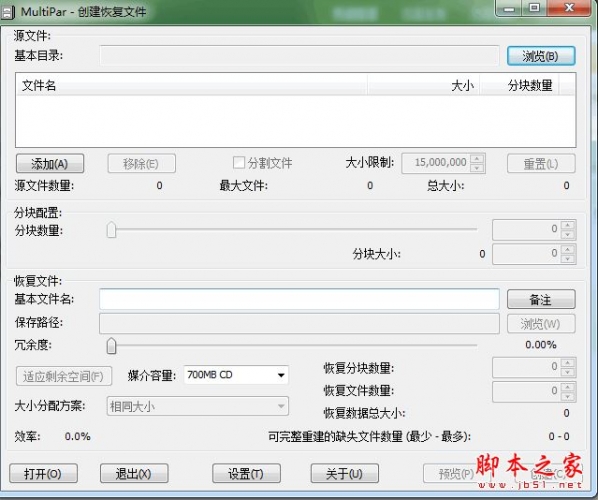Click the 关于(U) about button
Viewport: 598px width, 500px height.
tap(345, 473)
